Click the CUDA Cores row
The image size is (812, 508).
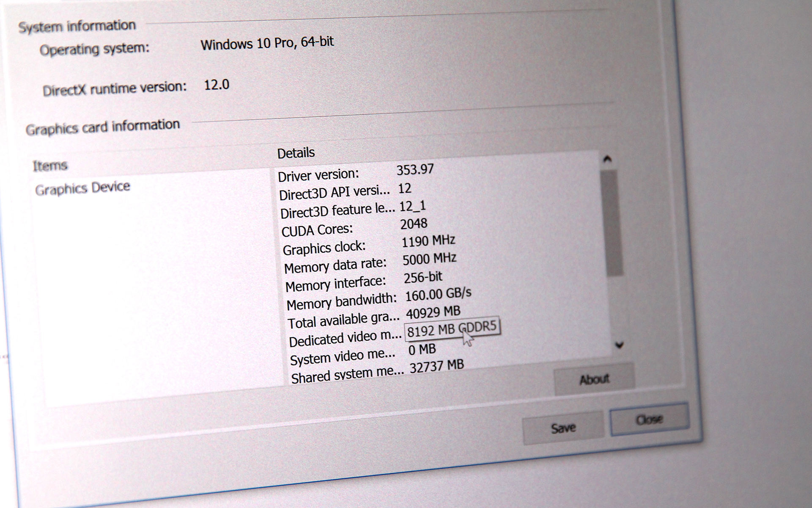(317, 230)
